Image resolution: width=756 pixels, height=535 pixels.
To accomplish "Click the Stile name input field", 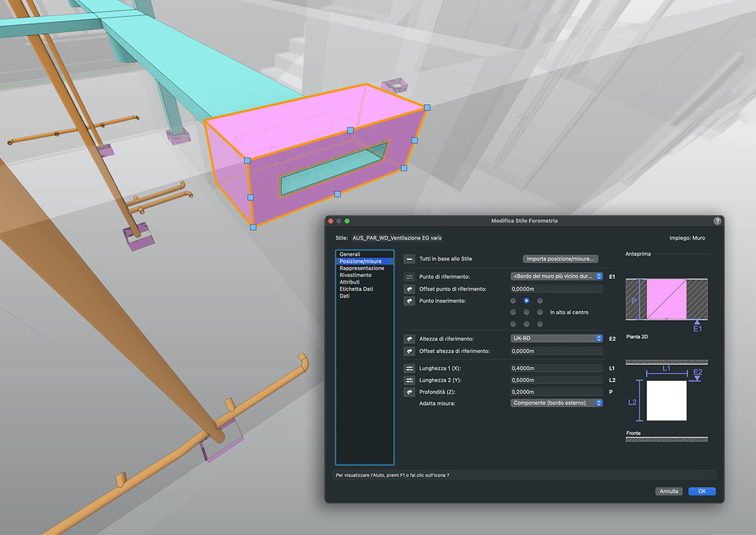I will coord(396,238).
